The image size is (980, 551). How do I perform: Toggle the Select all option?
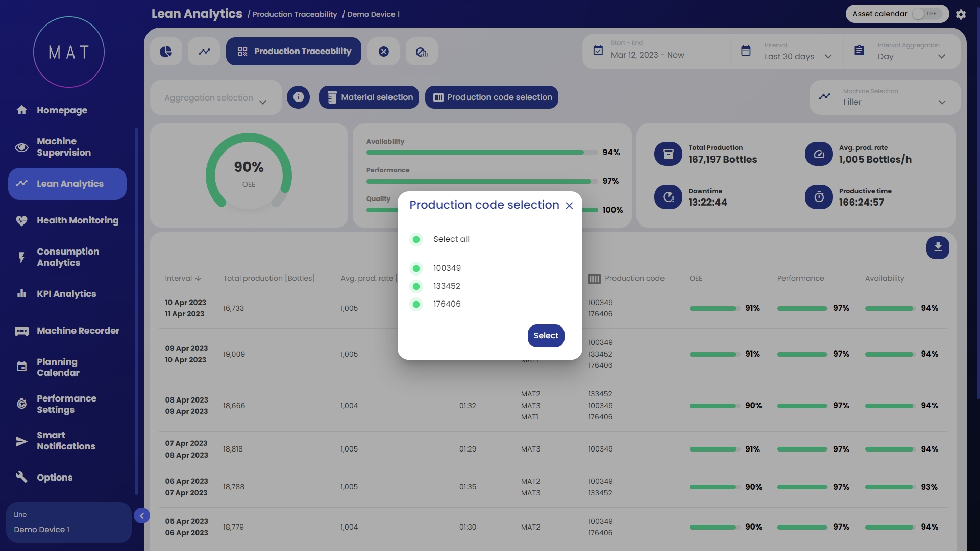click(x=416, y=239)
